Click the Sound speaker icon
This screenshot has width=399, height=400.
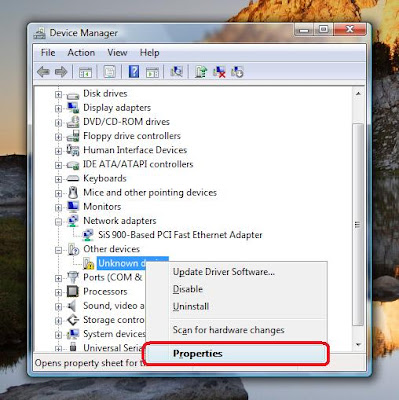72,306
